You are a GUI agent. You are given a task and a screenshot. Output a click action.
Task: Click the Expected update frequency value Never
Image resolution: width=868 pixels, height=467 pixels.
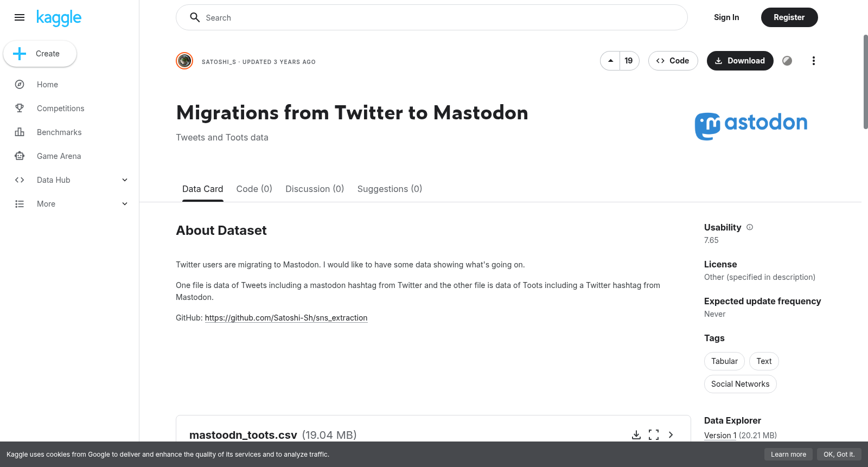click(714, 314)
